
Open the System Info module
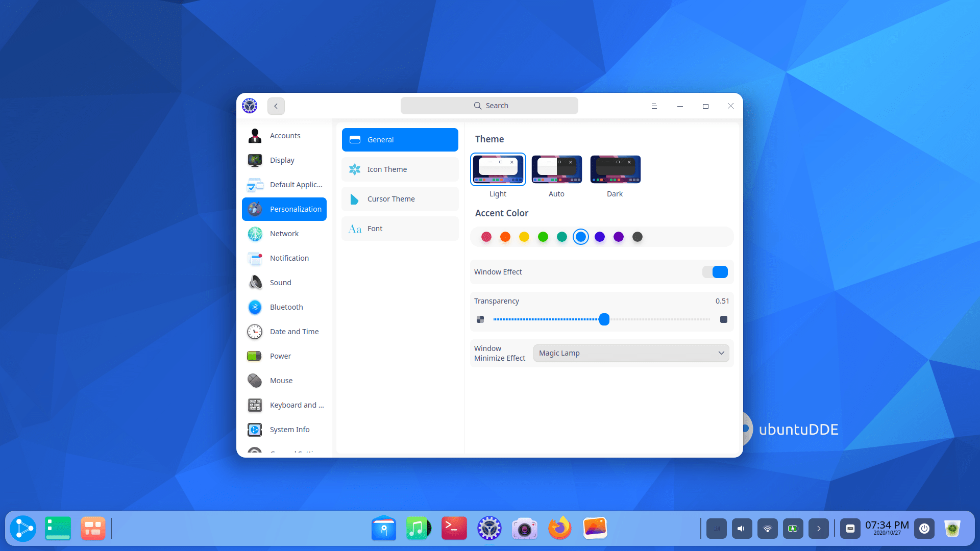click(284, 430)
